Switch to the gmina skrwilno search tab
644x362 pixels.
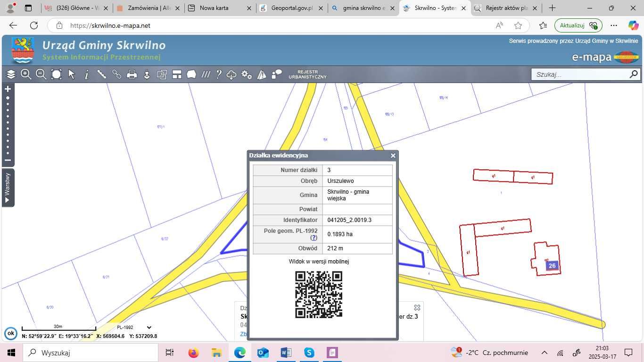363,8
